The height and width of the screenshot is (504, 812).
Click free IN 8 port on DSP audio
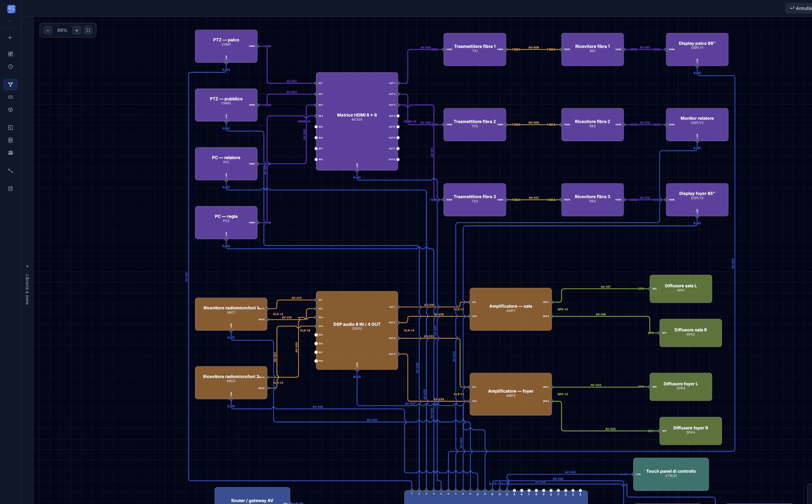316,361
